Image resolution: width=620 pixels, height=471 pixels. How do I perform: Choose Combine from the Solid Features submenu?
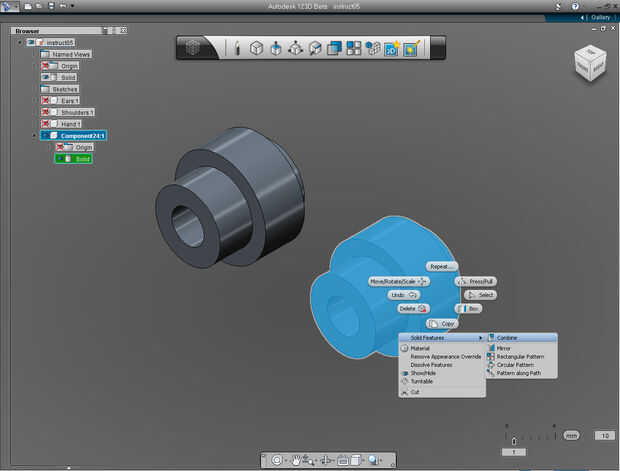522,338
